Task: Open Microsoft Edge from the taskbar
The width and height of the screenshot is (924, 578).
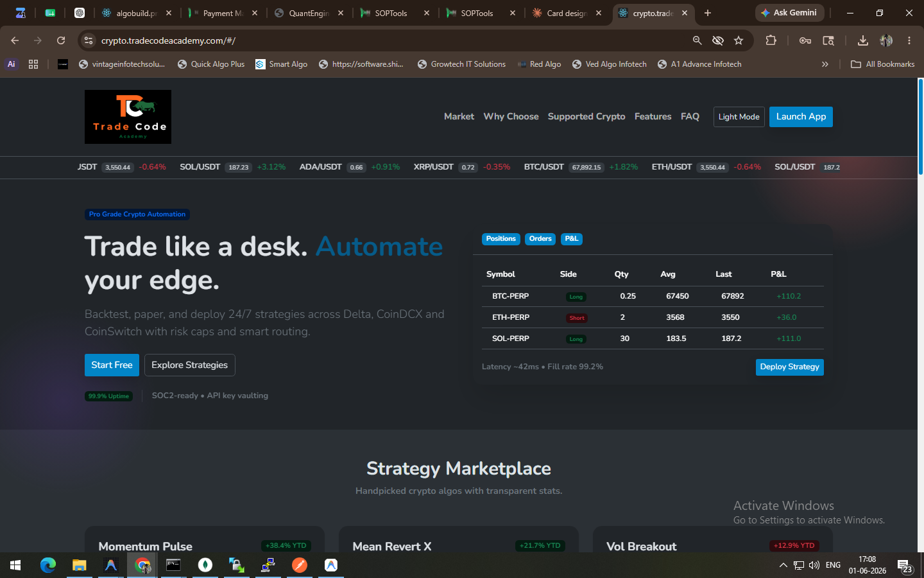Action: (48, 565)
